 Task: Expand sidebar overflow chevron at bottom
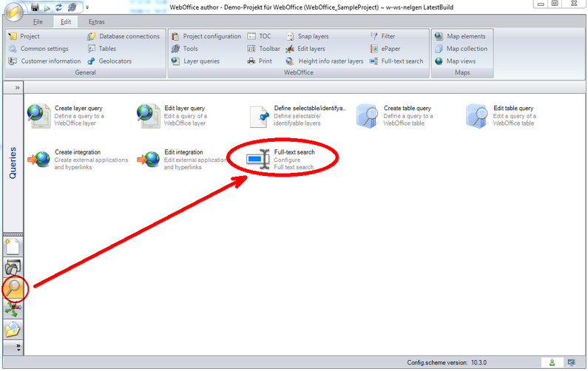[18, 347]
